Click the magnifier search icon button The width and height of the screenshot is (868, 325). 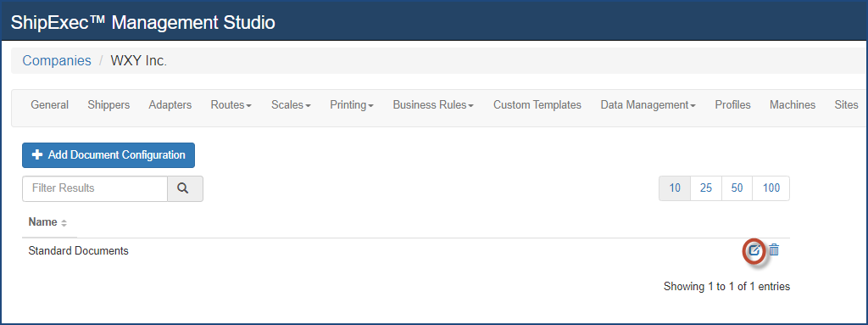coord(185,188)
